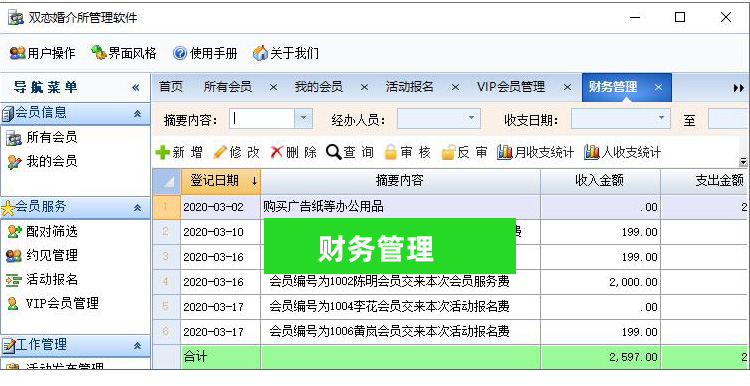Collapse the navigation menu with double chevron
The height and width of the screenshot is (386, 750).
[136, 88]
